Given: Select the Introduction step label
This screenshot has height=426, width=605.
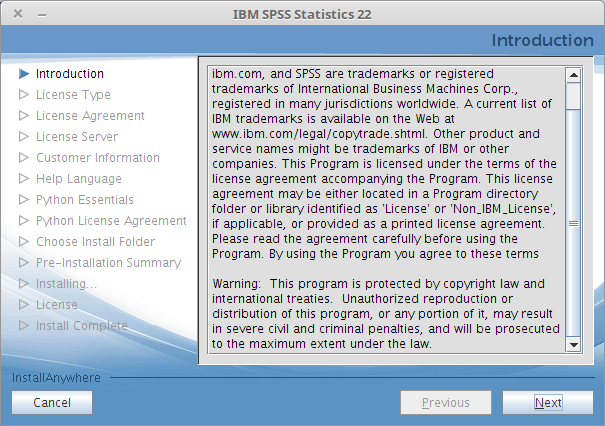Looking at the screenshot, I should click(70, 74).
